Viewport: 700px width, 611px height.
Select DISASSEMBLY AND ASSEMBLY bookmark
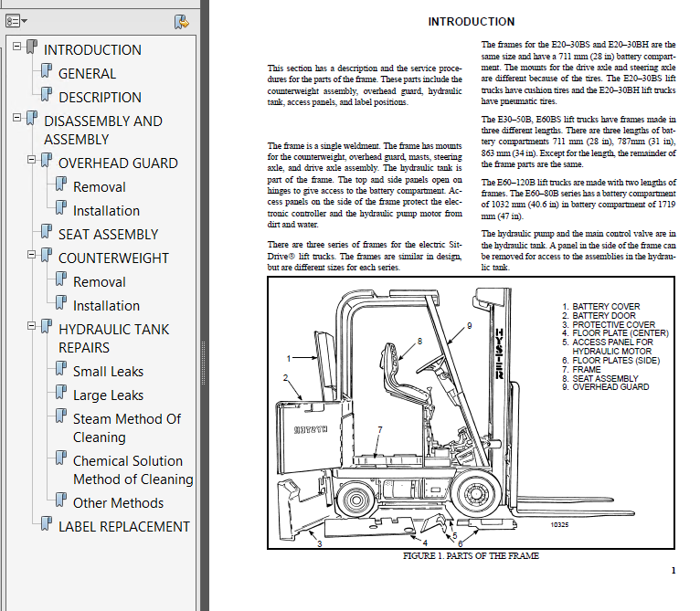point(103,131)
